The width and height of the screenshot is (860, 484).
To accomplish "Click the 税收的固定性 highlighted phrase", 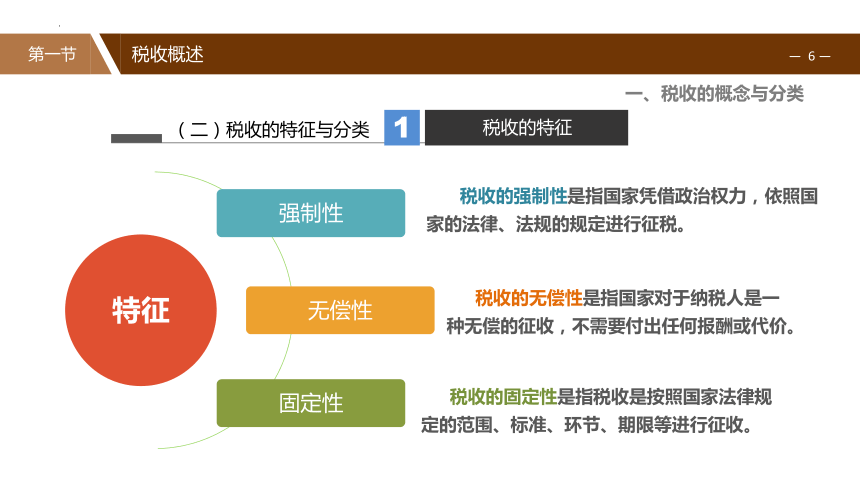I will (x=503, y=396).
